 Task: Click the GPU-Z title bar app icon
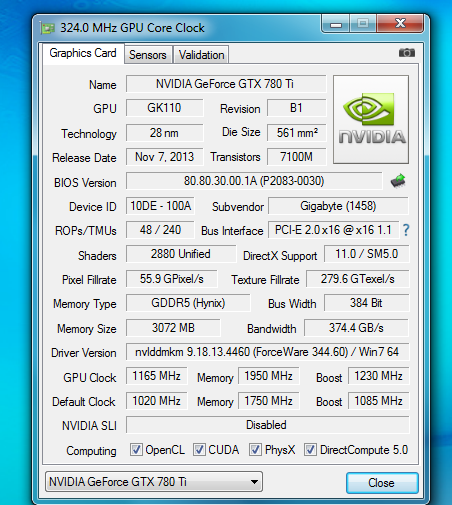[x=47, y=28]
